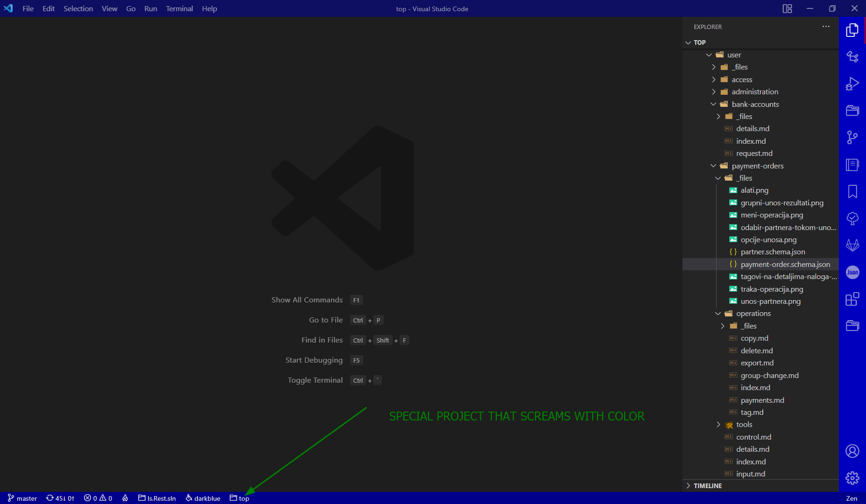Open the Run menu

(151, 8)
